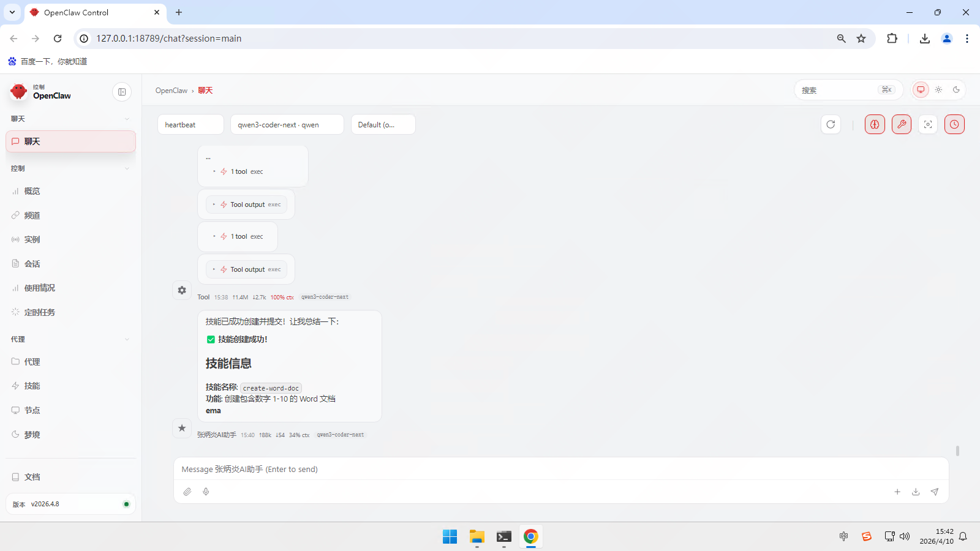Toggle the wrench tool calls button
This screenshot has height=551, width=980.
click(x=902, y=124)
